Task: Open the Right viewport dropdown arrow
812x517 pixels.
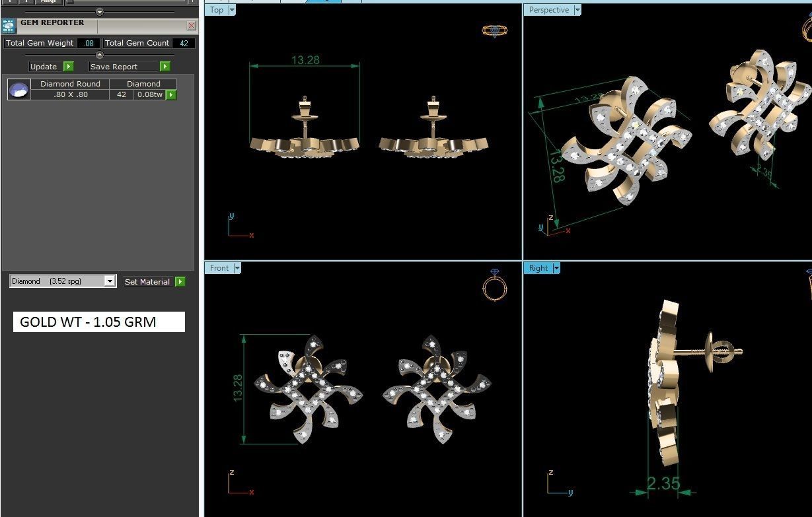Action: point(556,268)
